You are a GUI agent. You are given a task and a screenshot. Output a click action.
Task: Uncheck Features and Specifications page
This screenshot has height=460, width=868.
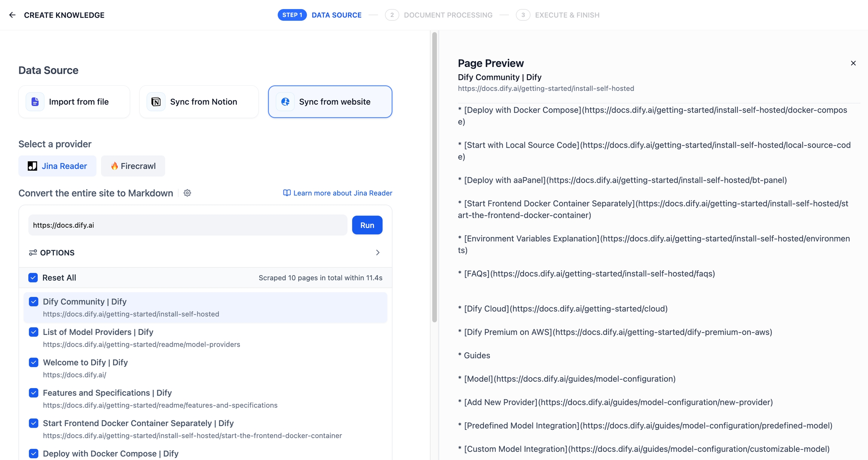coord(34,393)
